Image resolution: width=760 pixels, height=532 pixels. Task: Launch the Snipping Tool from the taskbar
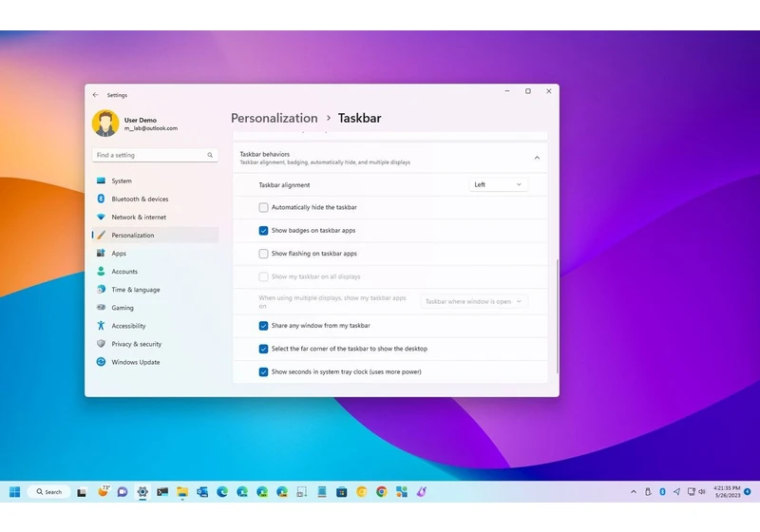(302, 492)
